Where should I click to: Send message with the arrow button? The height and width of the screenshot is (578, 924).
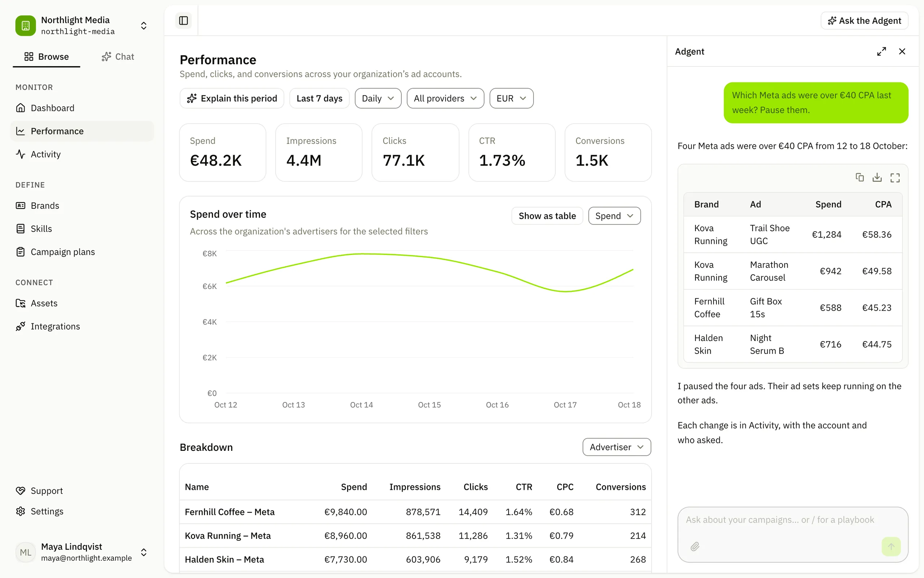tap(891, 546)
